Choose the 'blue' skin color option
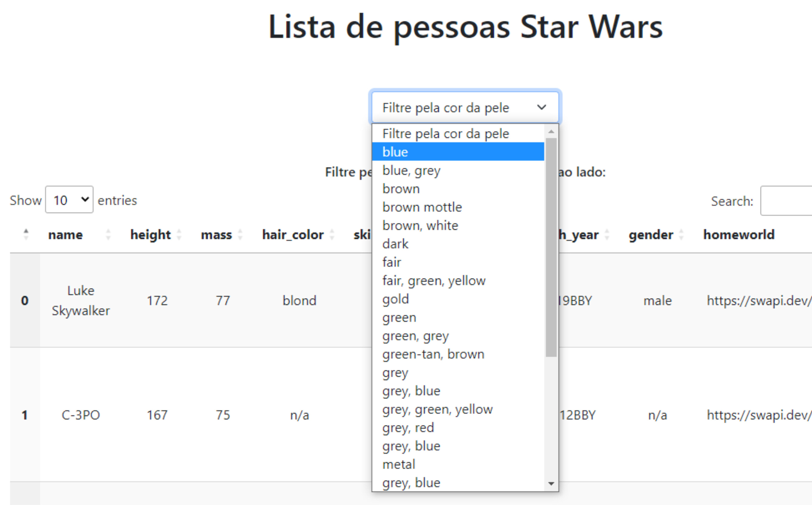This screenshot has width=812, height=505. (458, 151)
